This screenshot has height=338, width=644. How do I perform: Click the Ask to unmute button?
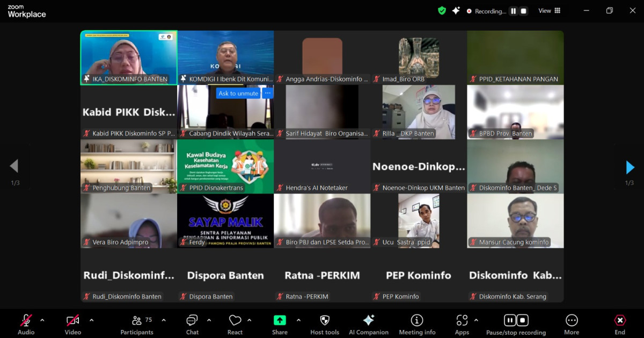[x=238, y=93]
